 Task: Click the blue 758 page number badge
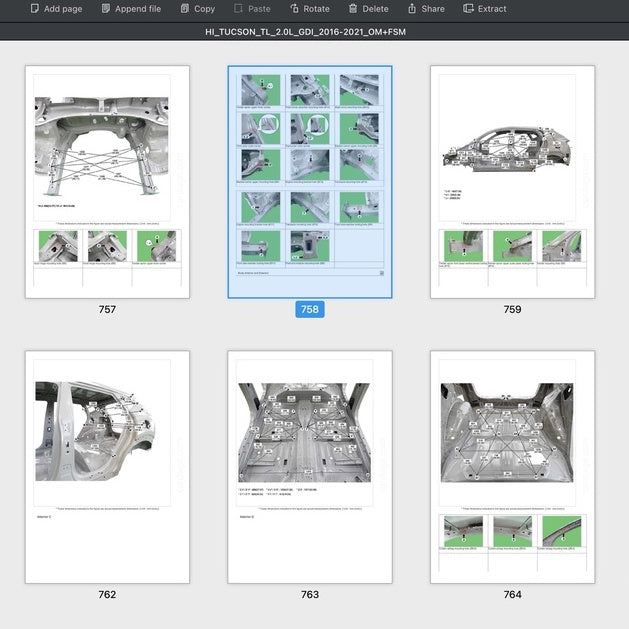click(310, 310)
